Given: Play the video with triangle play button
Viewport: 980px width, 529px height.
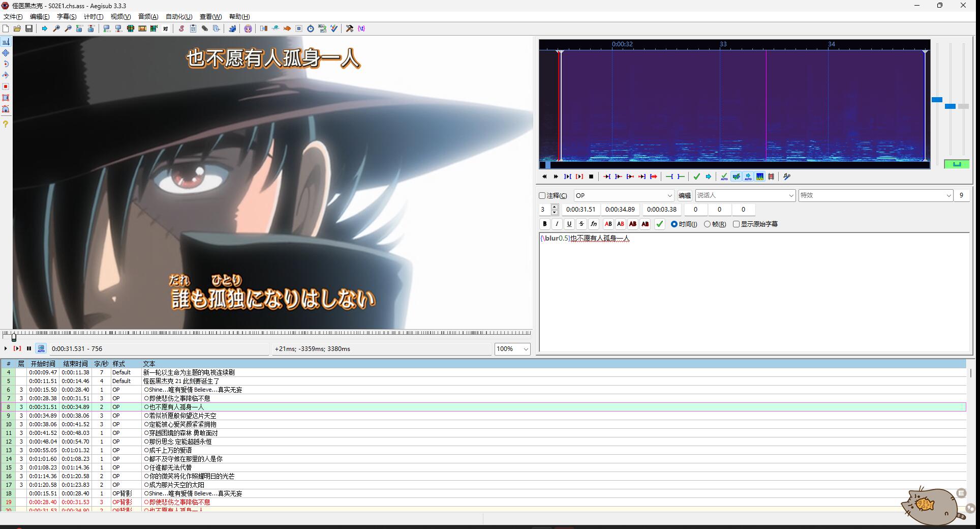Looking at the screenshot, I should 6,348.
